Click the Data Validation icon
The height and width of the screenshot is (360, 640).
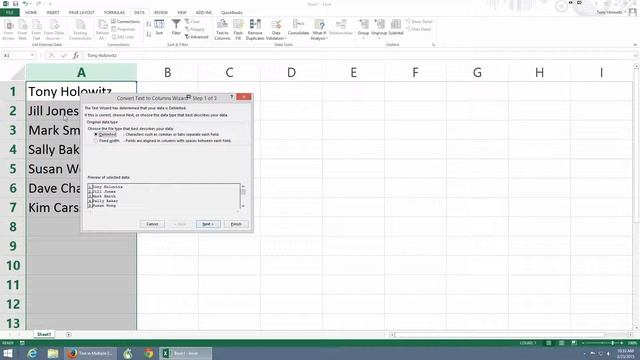(276, 29)
